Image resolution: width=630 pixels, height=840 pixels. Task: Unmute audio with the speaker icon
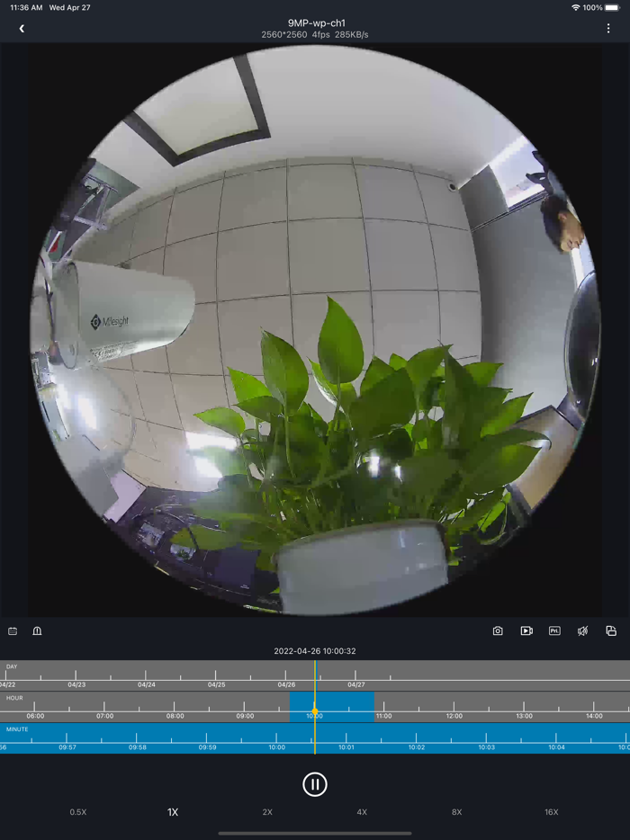[583, 631]
